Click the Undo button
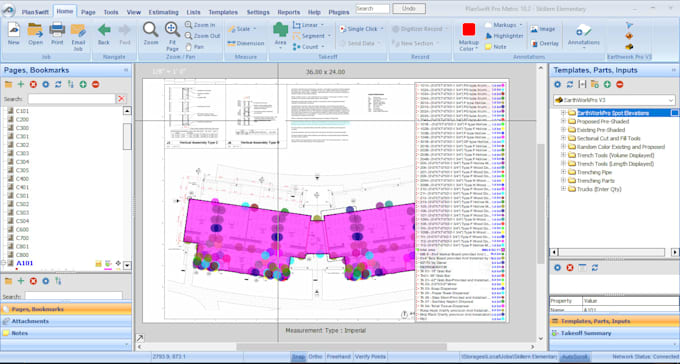 point(409,9)
